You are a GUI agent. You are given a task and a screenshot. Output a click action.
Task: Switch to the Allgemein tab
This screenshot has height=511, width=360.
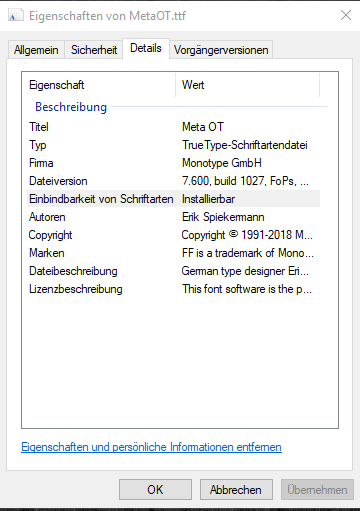(x=36, y=50)
